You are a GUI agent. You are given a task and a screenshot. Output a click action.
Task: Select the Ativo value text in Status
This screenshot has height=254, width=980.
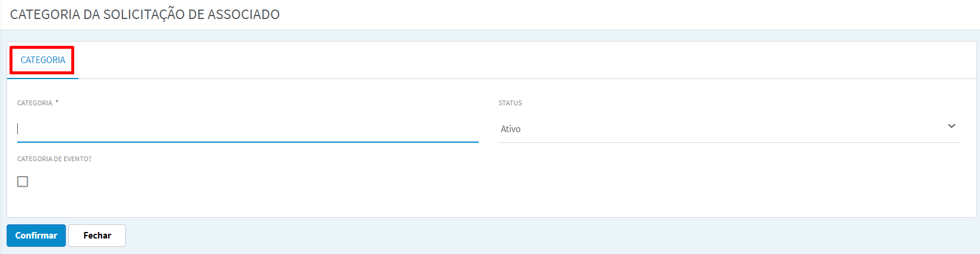(510, 129)
